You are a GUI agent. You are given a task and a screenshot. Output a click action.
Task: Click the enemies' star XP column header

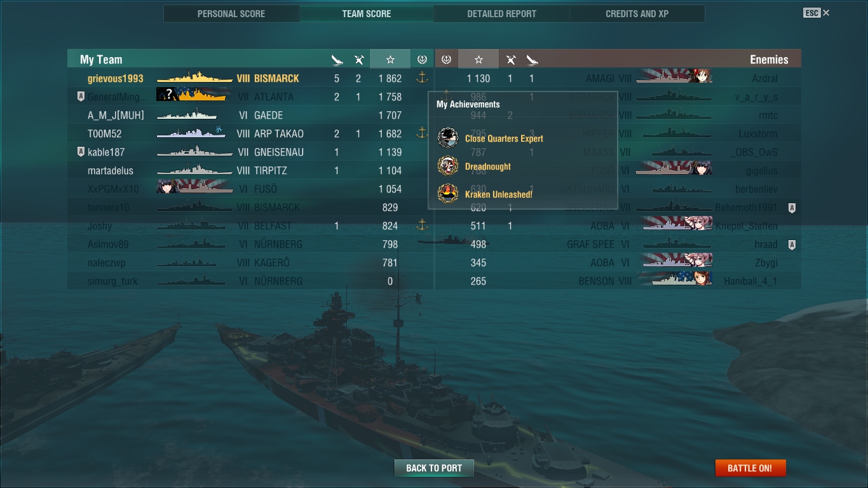[x=478, y=60]
